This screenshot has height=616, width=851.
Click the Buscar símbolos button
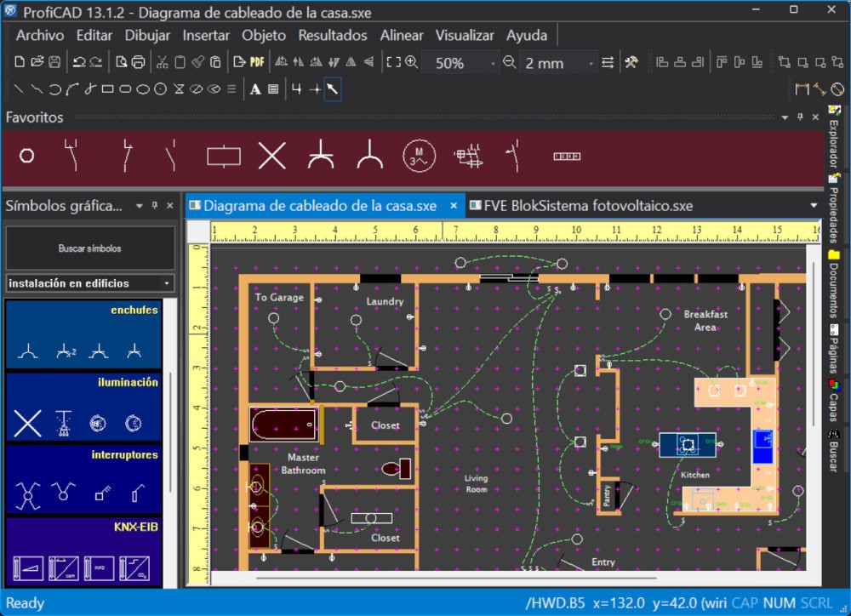pyautogui.click(x=89, y=248)
